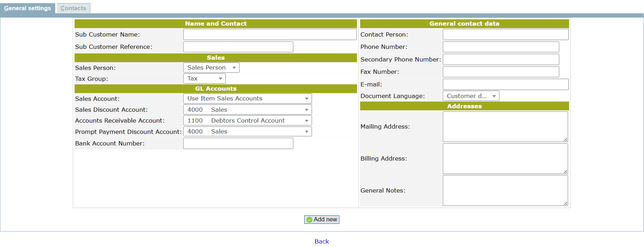
Task: Click the Bank Account Number field
Action: (x=238, y=143)
